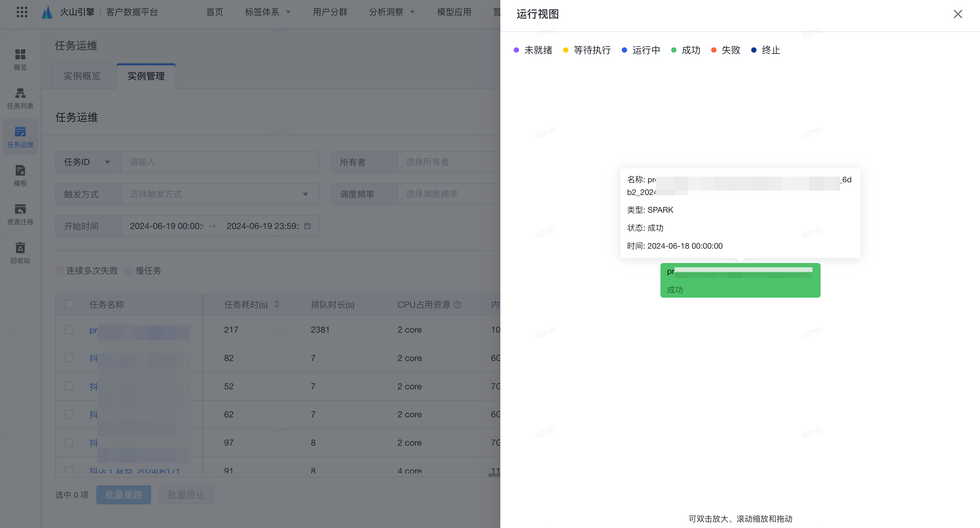Image resolution: width=980 pixels, height=528 pixels.
Task: Open 资源迁移 in the sidebar
Action: point(20,214)
